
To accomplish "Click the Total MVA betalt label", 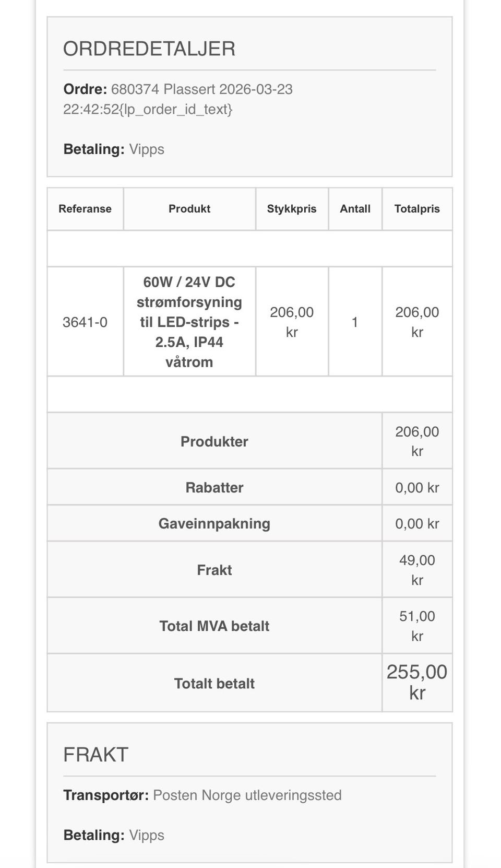I will point(214,626).
